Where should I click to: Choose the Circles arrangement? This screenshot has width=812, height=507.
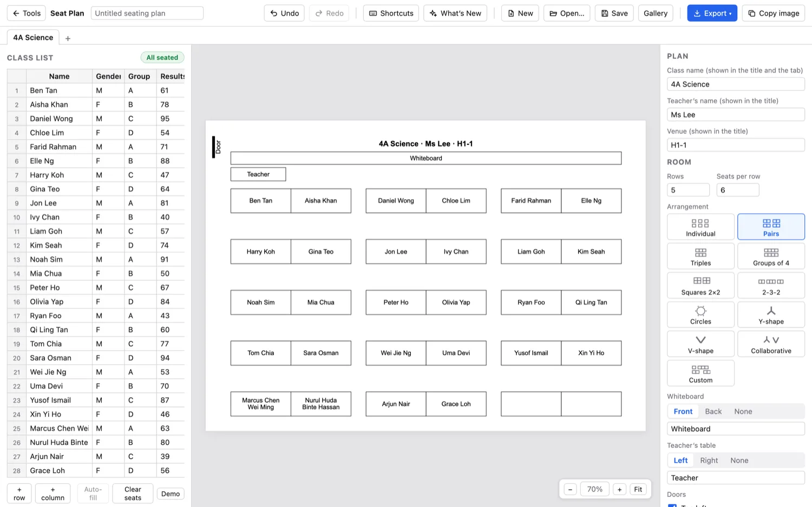700,314
